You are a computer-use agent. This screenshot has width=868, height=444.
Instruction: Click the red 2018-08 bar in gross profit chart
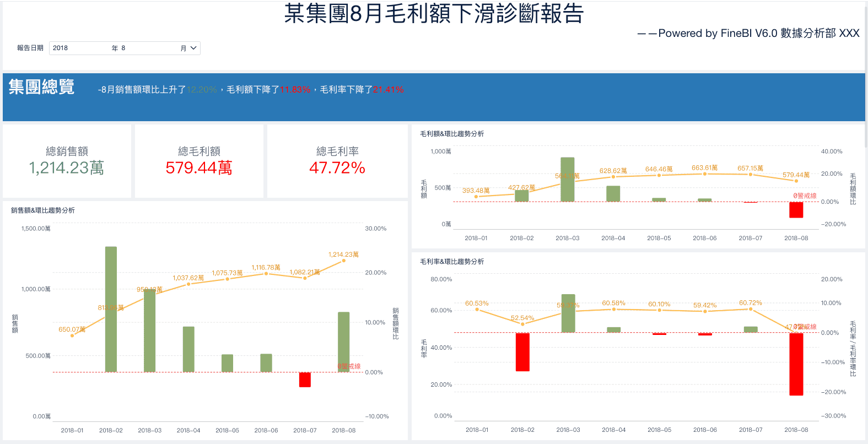796,210
